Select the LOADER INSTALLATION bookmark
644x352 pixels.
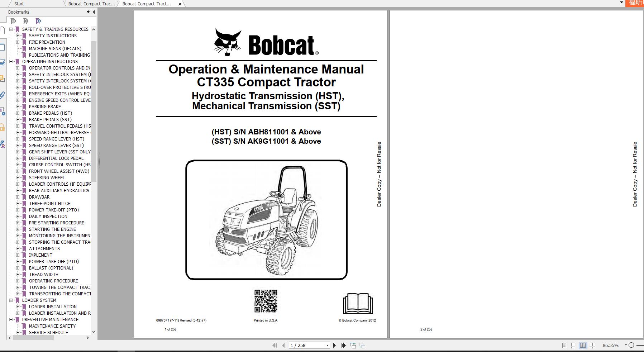[53, 306]
